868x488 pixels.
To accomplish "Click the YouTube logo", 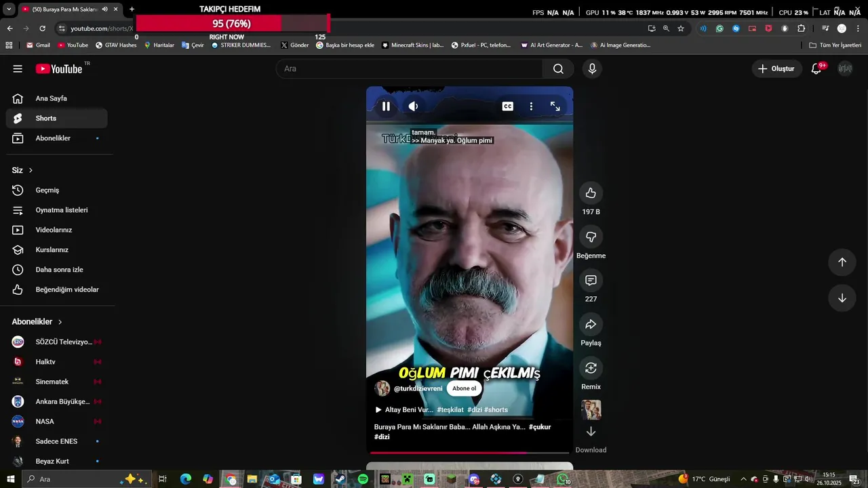I will coord(59,68).
